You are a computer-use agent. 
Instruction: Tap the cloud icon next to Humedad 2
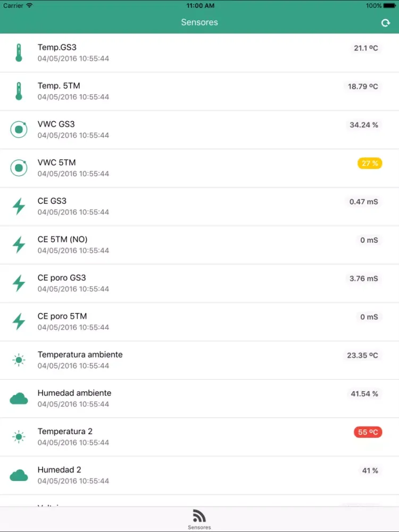19,475
